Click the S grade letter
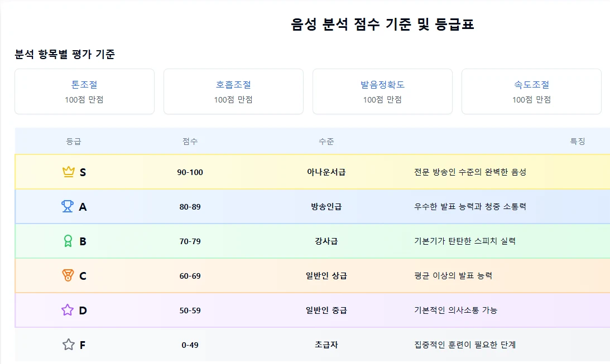This screenshot has width=610, height=364. pos(83,172)
